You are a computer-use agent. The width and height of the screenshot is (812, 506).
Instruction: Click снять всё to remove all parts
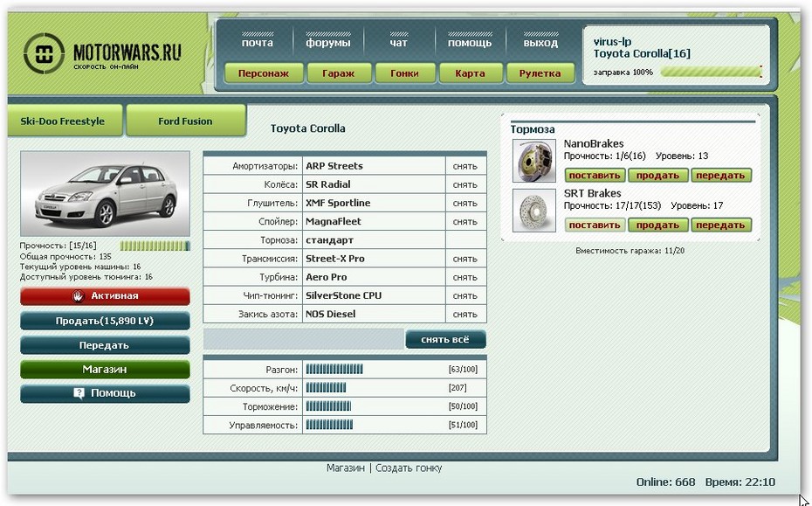[445, 340]
